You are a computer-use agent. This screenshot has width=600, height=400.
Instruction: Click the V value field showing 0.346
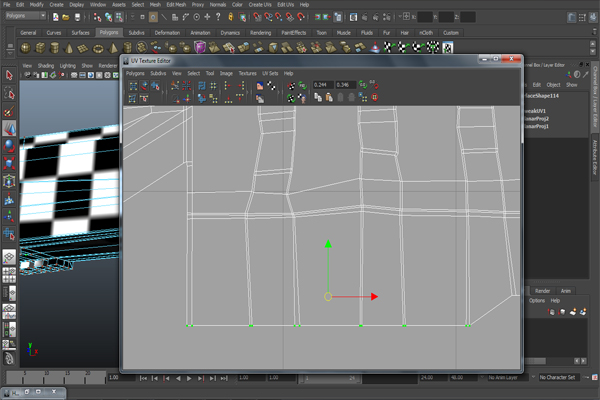pos(346,85)
